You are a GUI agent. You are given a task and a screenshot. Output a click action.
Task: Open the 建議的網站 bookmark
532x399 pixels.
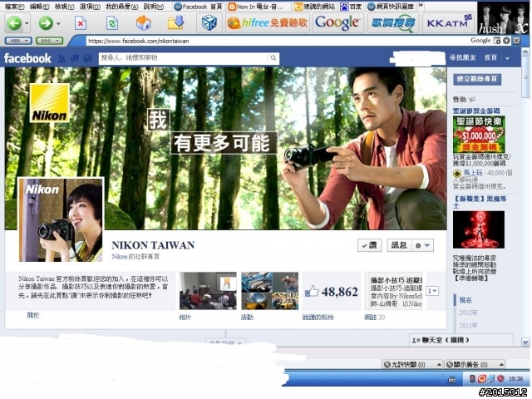pyautogui.click(x=314, y=7)
